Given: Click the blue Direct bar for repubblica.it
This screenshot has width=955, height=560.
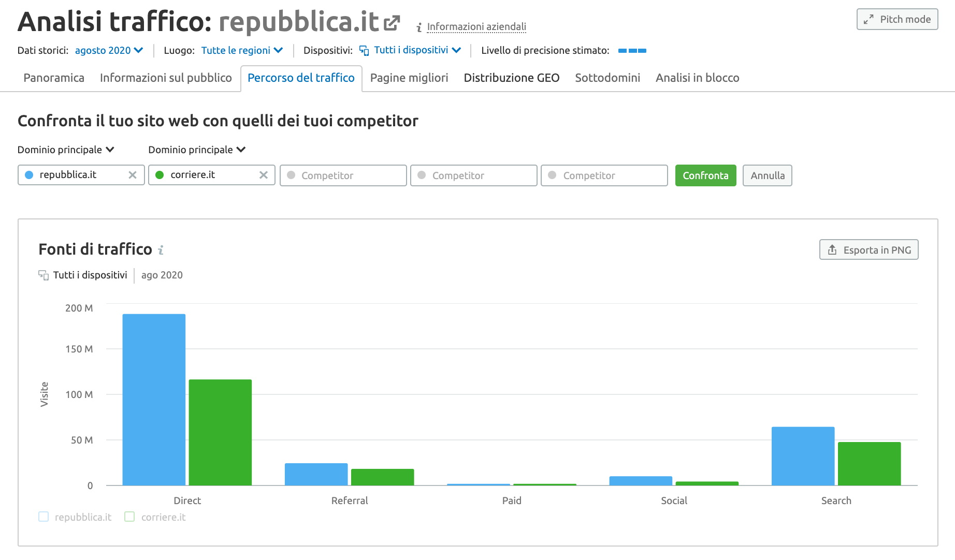Looking at the screenshot, I should coord(154,399).
